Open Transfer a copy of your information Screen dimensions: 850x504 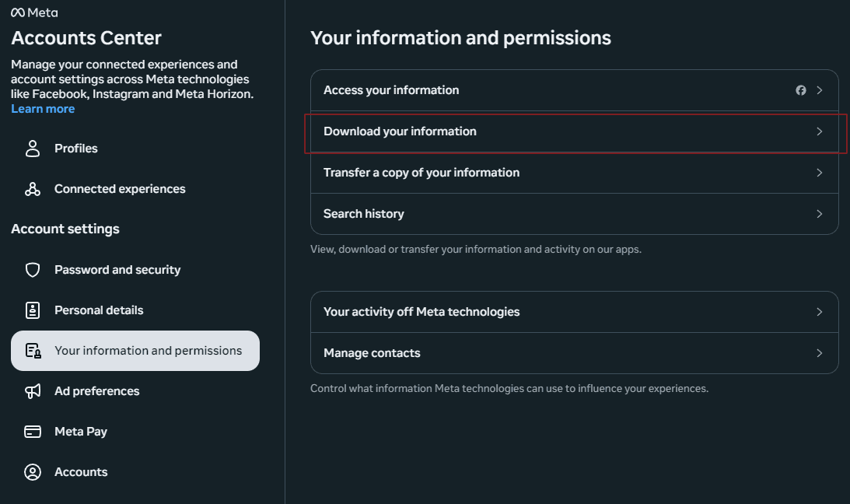[574, 172]
